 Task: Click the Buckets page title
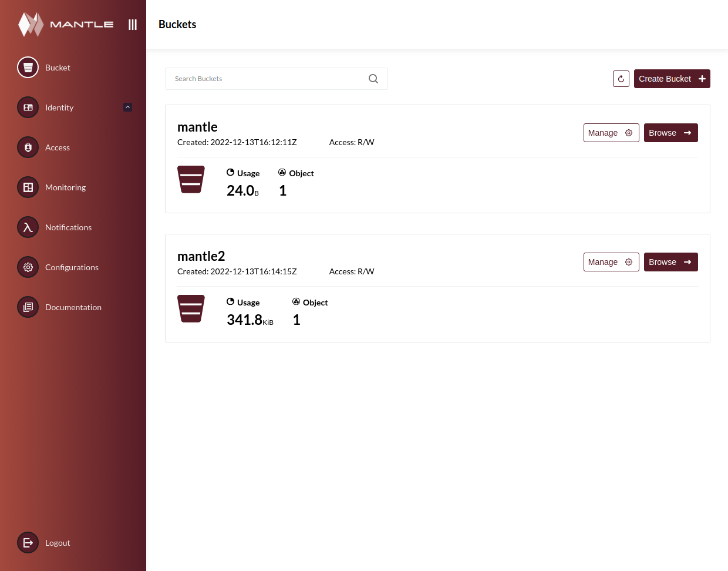[177, 24]
